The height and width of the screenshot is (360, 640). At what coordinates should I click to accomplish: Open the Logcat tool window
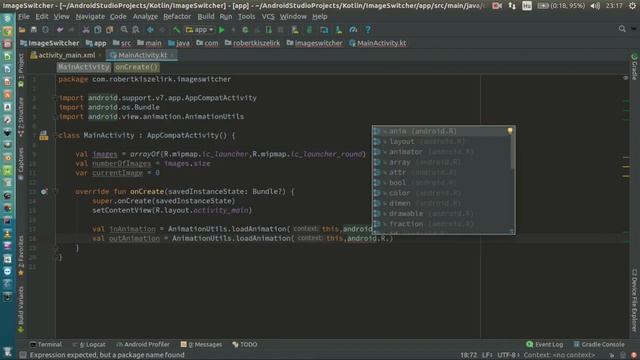click(x=89, y=344)
